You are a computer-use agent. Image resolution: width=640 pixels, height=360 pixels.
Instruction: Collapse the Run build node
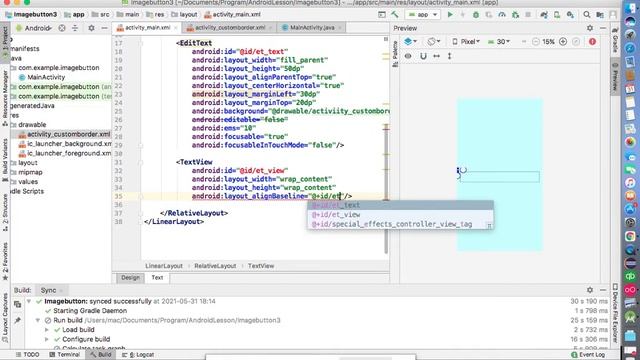[x=38, y=320]
